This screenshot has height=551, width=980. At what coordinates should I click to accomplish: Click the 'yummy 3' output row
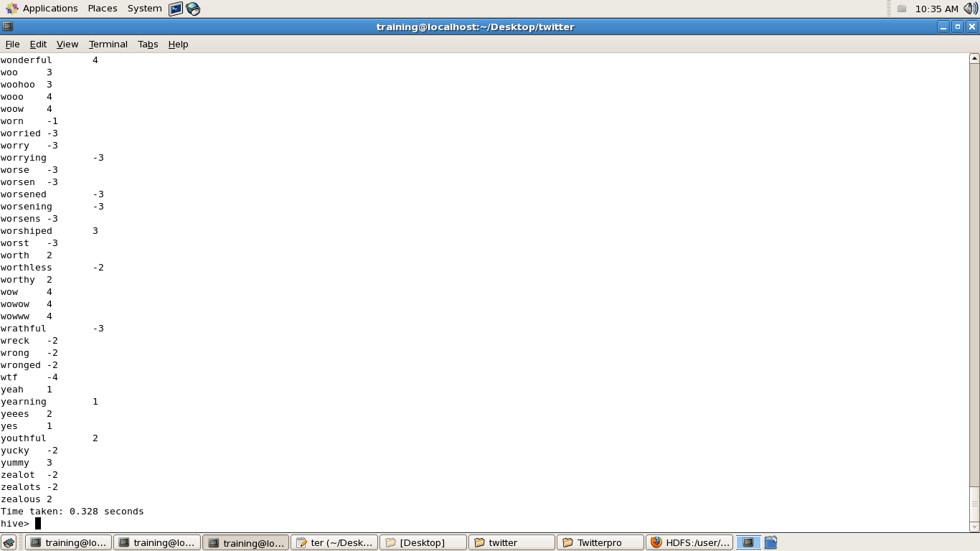click(27, 463)
